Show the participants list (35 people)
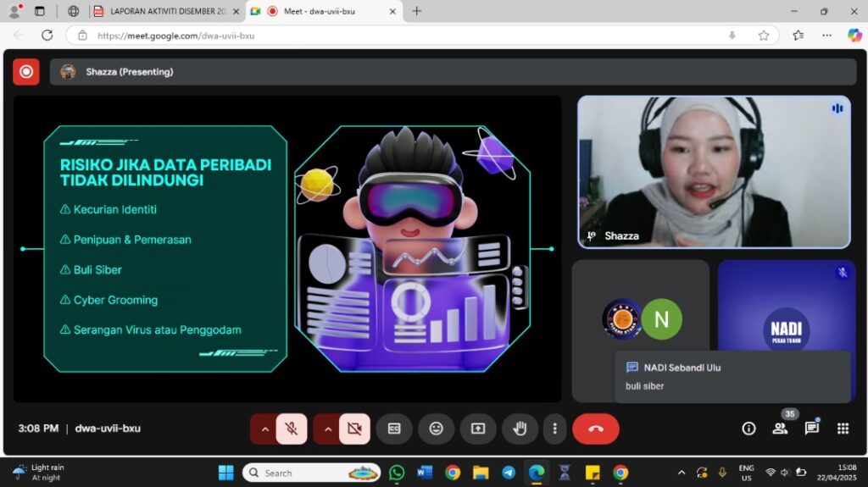 pyautogui.click(x=780, y=429)
